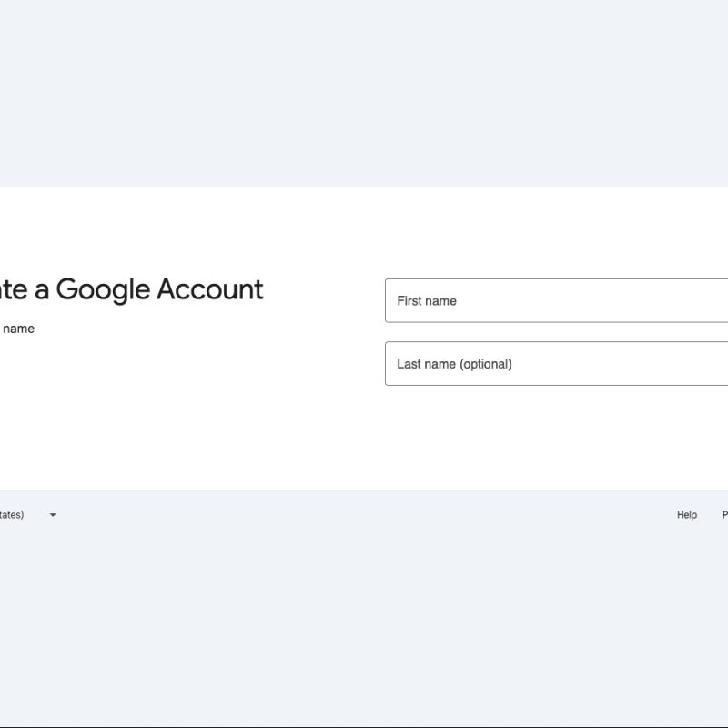
Task: Click the partially visible Privacy footer link
Action: click(x=724, y=515)
